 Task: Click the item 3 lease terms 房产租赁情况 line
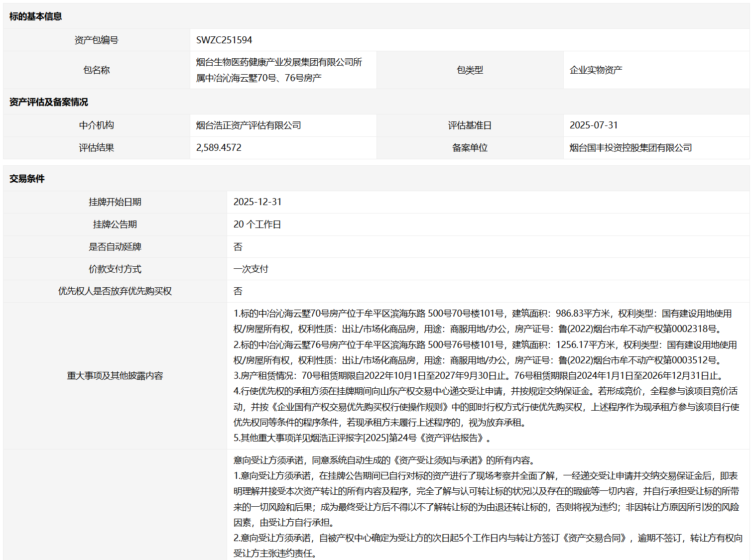[478, 376]
